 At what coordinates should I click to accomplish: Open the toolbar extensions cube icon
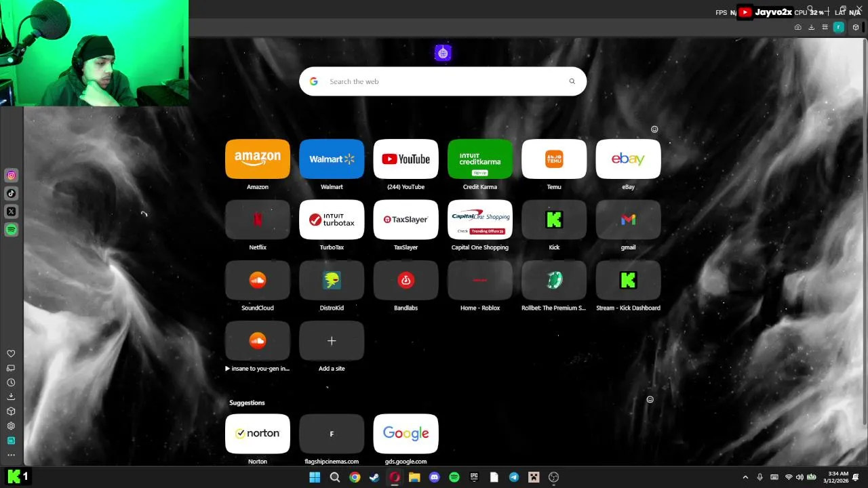(x=856, y=27)
